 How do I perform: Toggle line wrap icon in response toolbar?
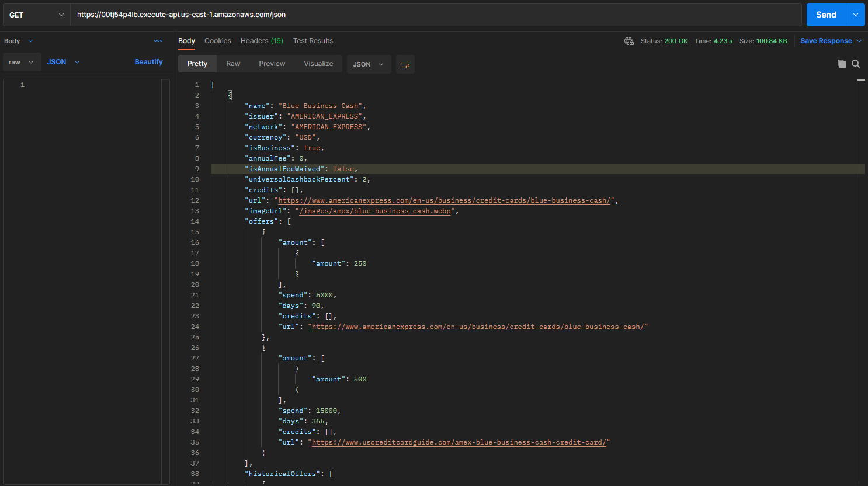click(405, 64)
